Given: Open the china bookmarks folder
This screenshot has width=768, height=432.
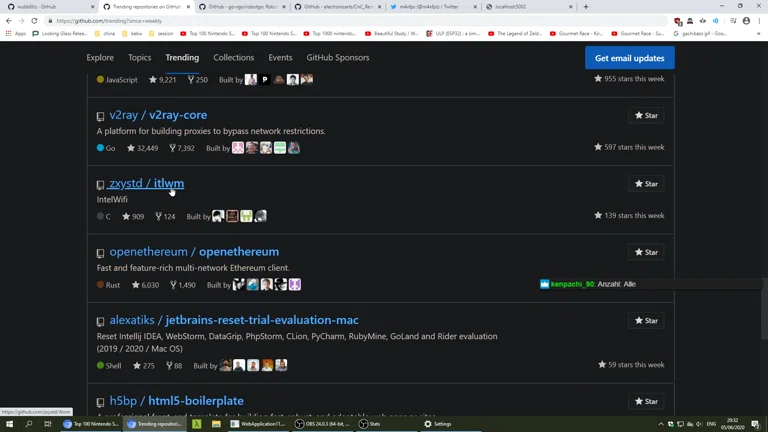Looking at the screenshot, I should point(105,34).
